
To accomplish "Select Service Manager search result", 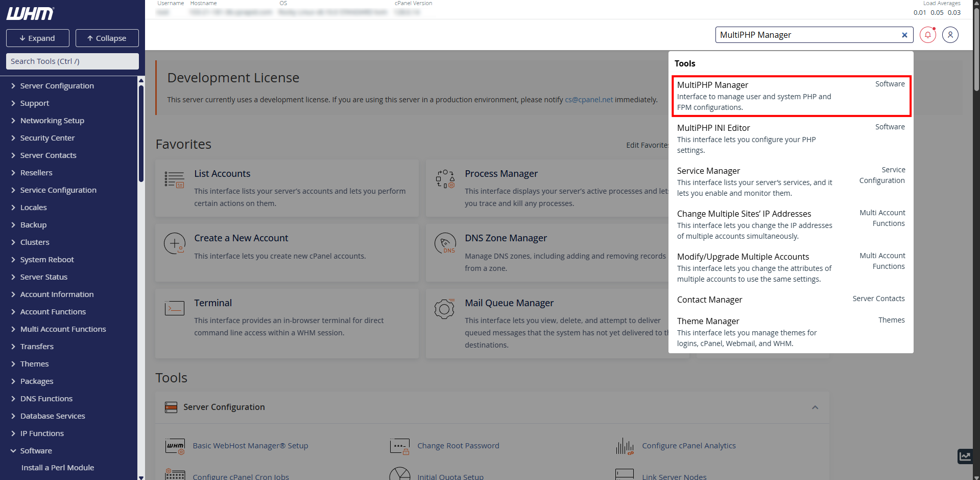I will pos(791,181).
